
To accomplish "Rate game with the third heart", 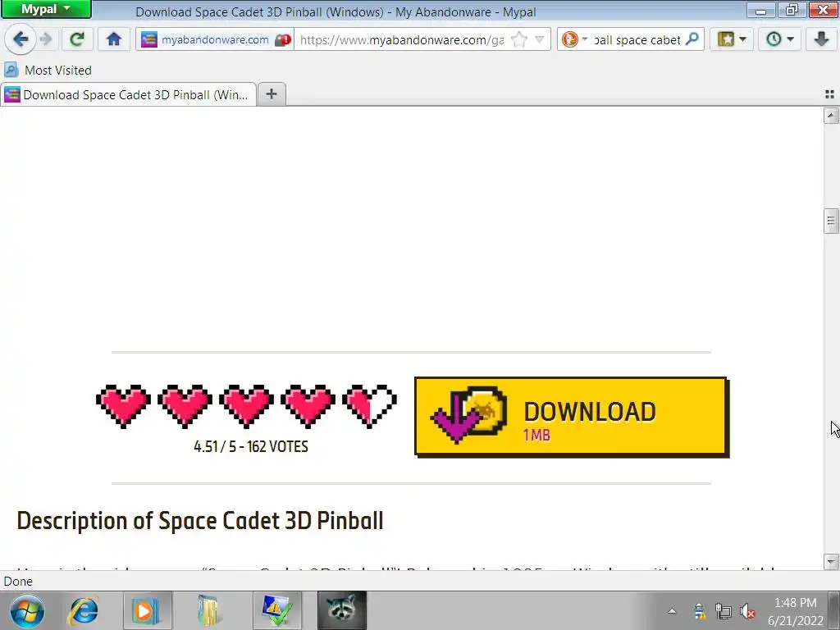I will coord(246,406).
